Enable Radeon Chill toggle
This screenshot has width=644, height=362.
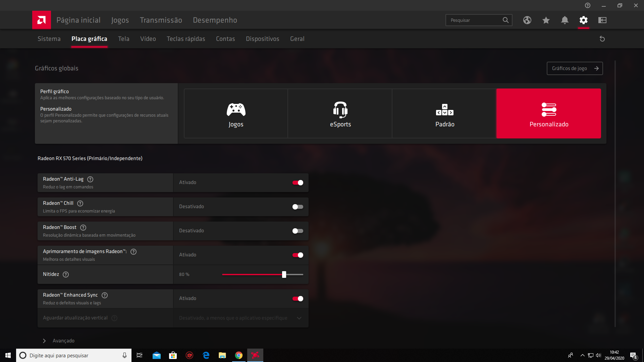298,207
